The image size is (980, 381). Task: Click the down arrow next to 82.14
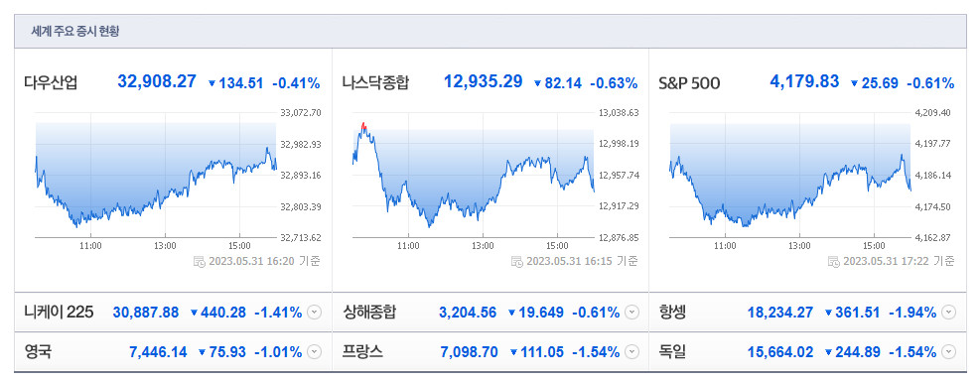click(x=537, y=83)
